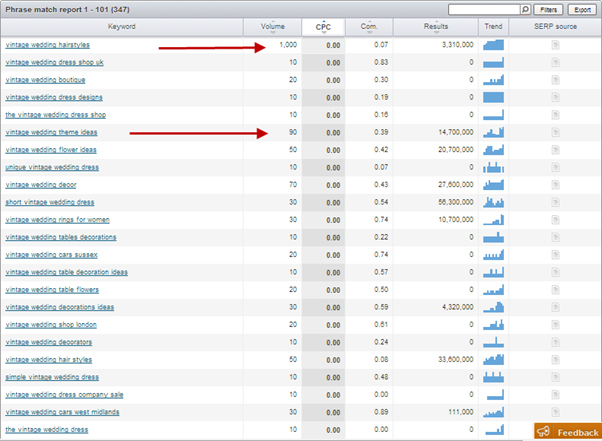The height and width of the screenshot is (441, 602).
Task: Open the Feedback button
Action: 568,432
